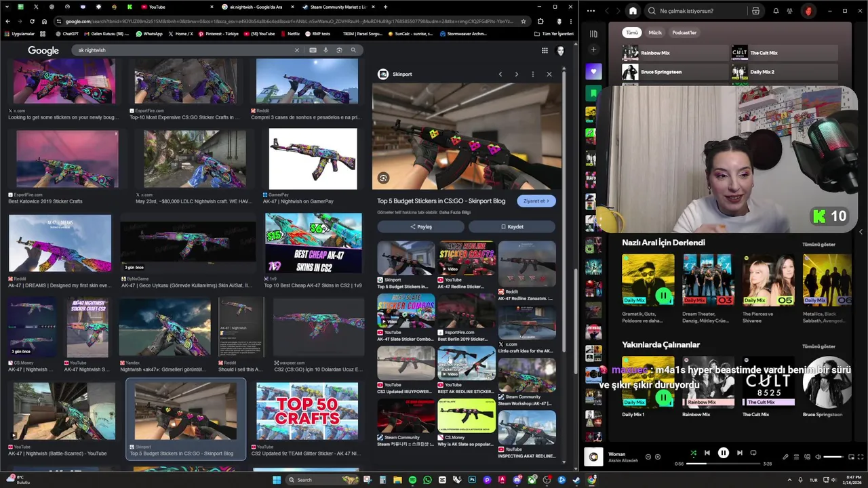Viewport: 868px width, 488px height.
Task: Open preview panel three-dot menu
Action: (533, 74)
